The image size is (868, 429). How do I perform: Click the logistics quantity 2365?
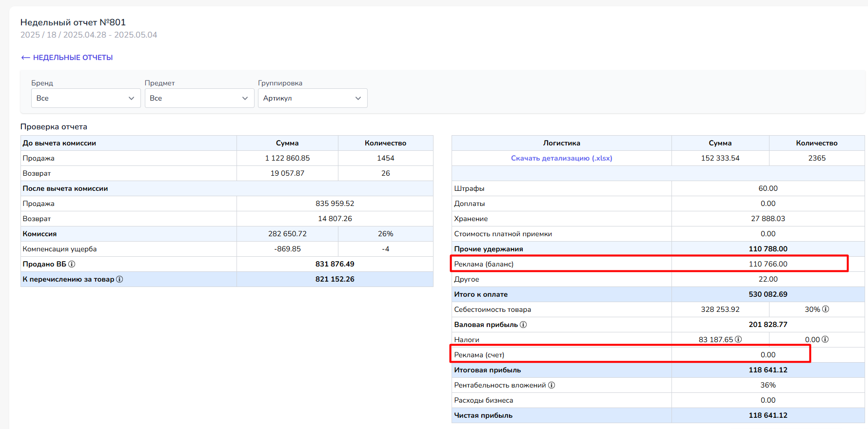[817, 158]
